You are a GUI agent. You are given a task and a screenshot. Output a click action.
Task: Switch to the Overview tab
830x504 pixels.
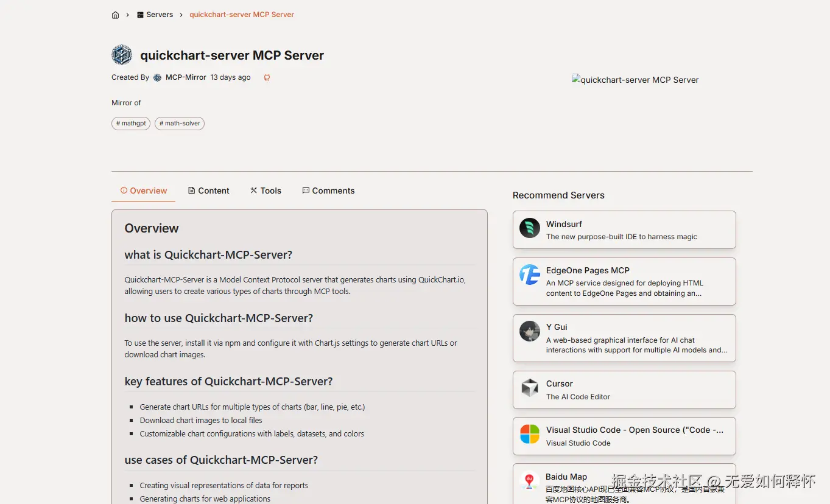pyautogui.click(x=144, y=191)
